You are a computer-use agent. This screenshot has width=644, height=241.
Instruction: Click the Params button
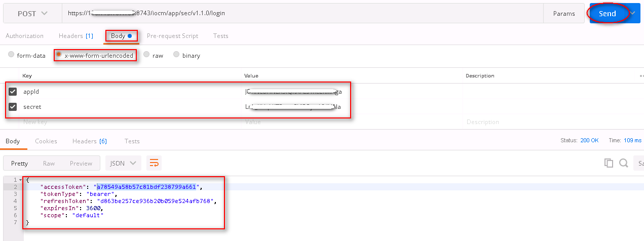564,14
